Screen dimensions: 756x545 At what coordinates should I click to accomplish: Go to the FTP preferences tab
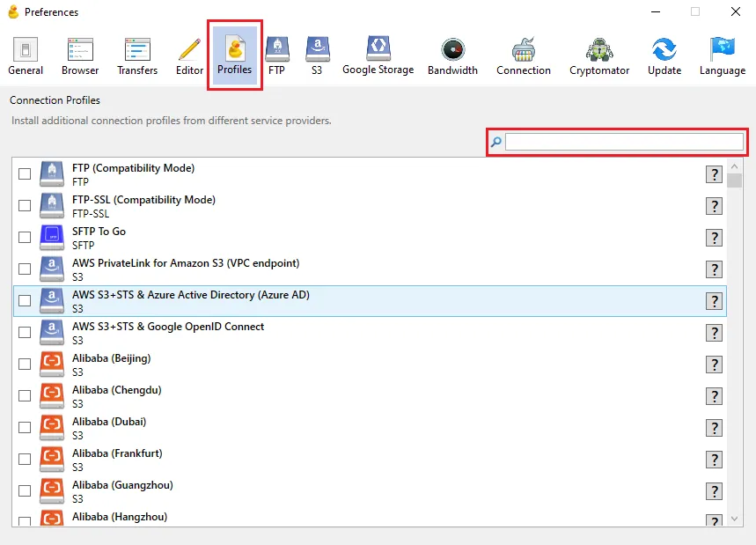(x=276, y=56)
